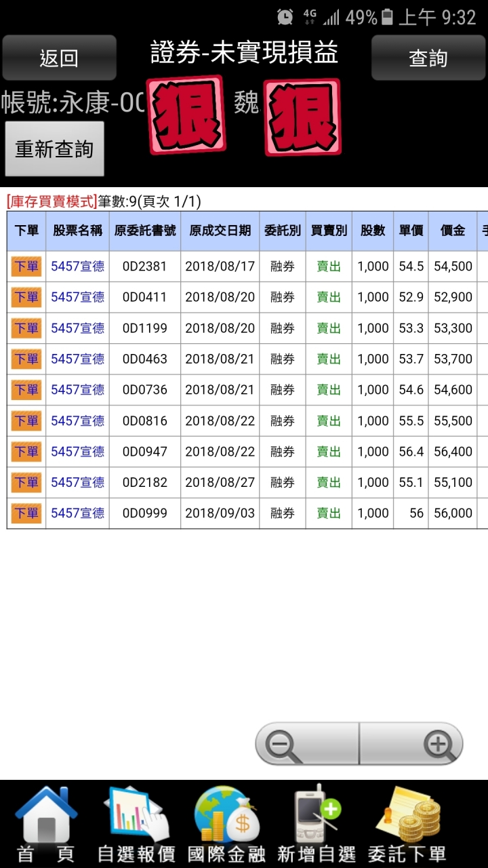Select date cell 2018/08/27

(220, 482)
